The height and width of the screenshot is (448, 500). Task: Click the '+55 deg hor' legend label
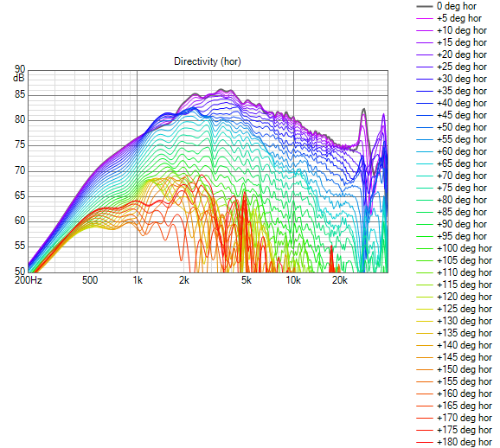click(x=461, y=139)
